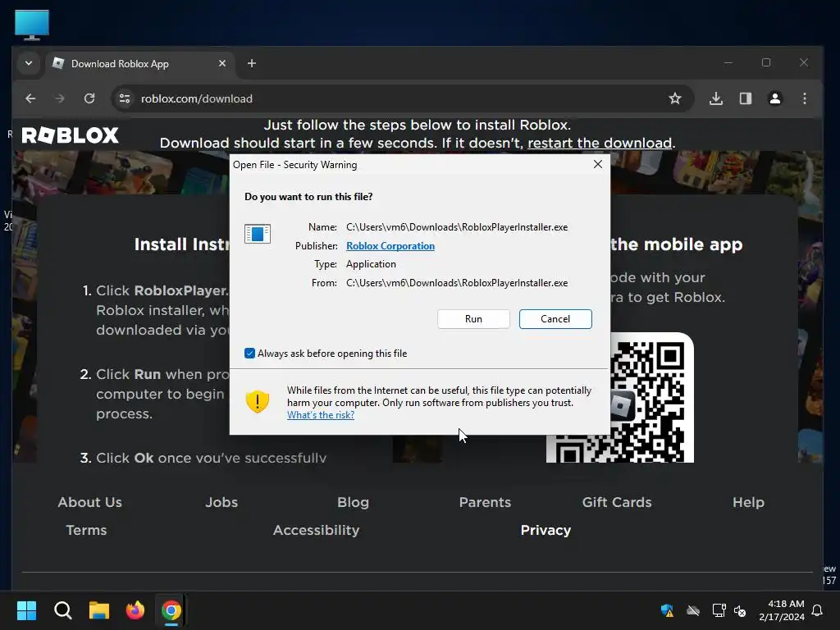This screenshot has width=840, height=630.
Task: Open the Blog footer link
Action: 353,502
